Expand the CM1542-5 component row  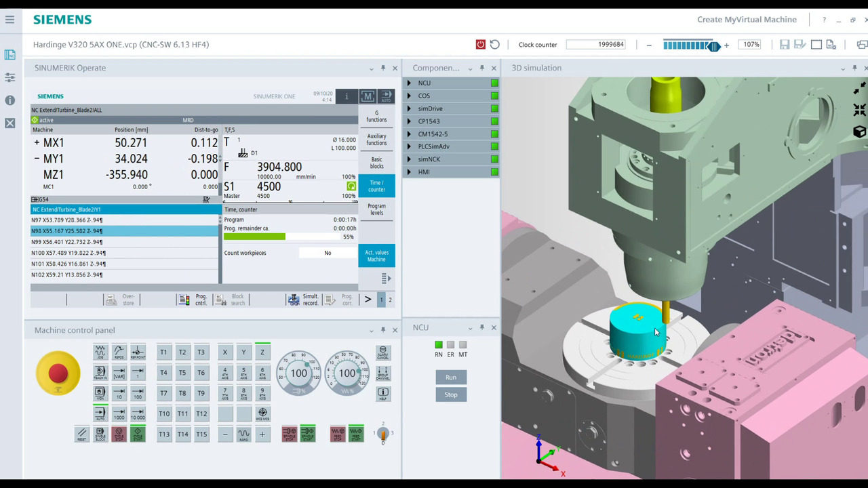pos(409,134)
